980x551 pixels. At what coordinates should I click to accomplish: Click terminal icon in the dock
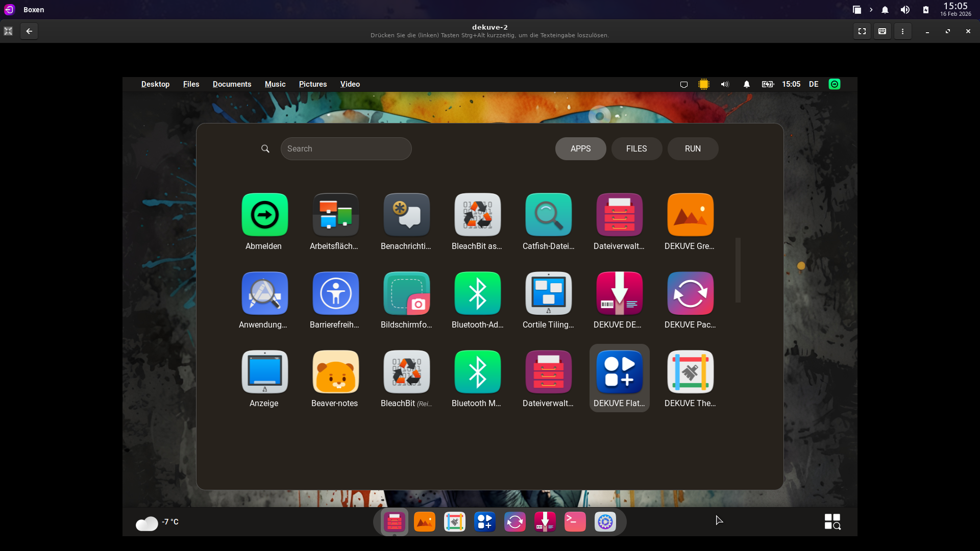coord(575,522)
